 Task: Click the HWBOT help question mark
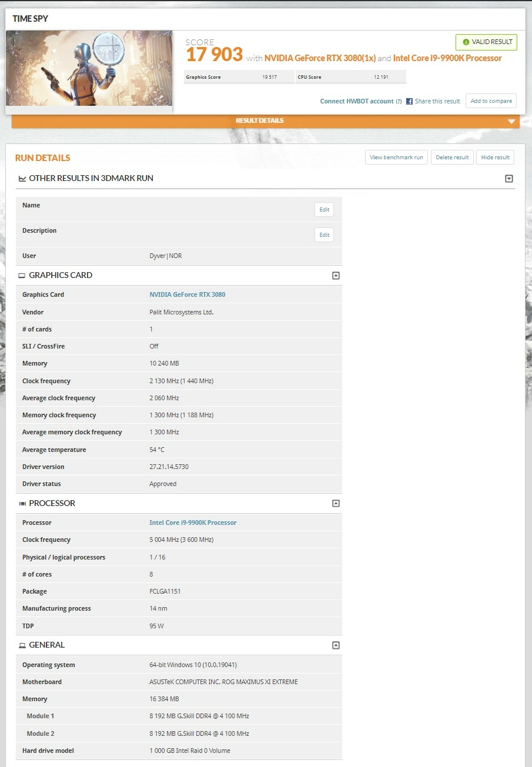pos(399,102)
